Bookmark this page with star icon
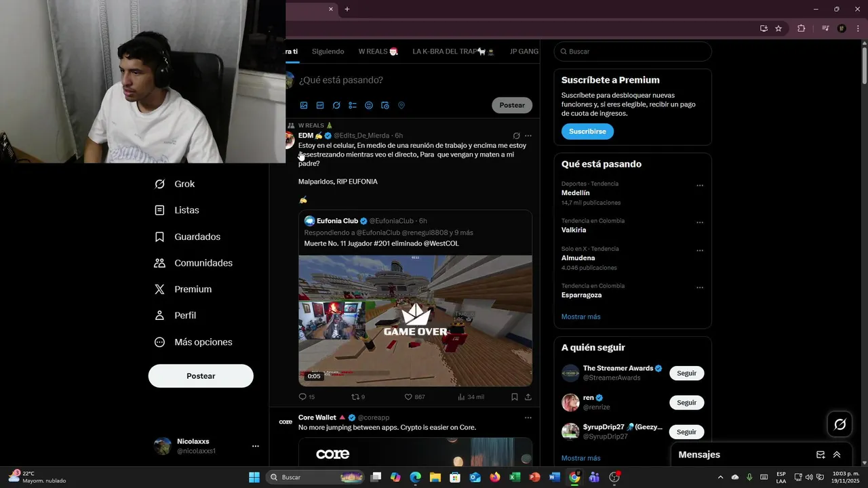Image resolution: width=868 pixels, height=488 pixels. click(778, 28)
